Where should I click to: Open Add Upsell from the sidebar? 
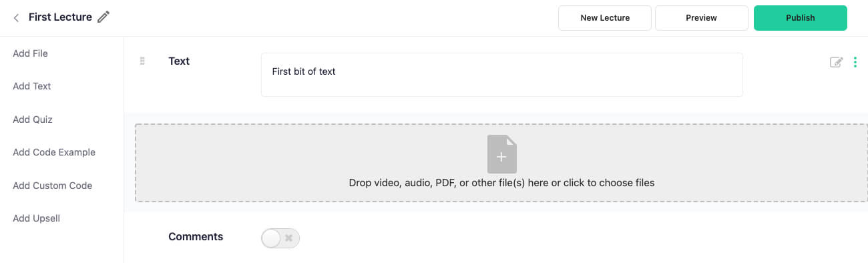tap(37, 218)
